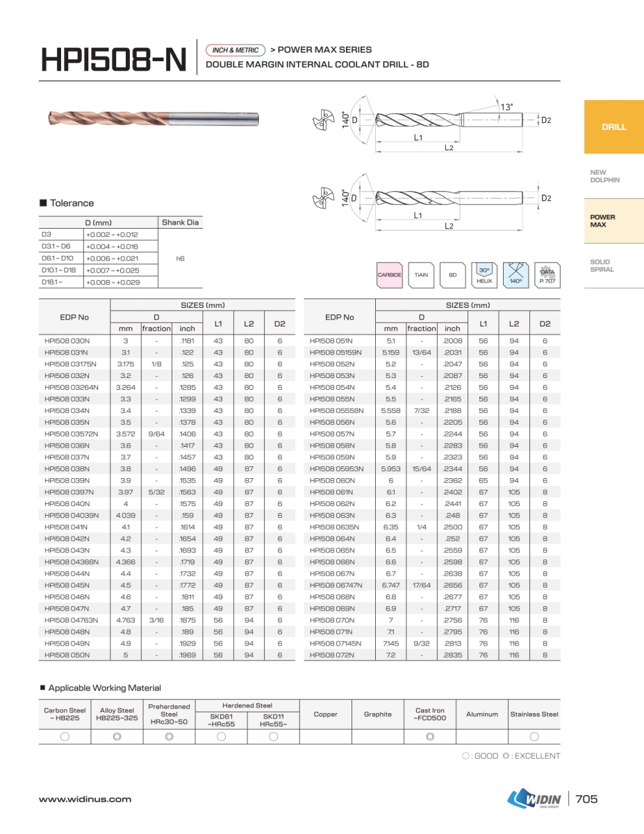Screen dimensions: 644x834
Task: Click the WIDIN logo in the footer
Action: point(536,799)
